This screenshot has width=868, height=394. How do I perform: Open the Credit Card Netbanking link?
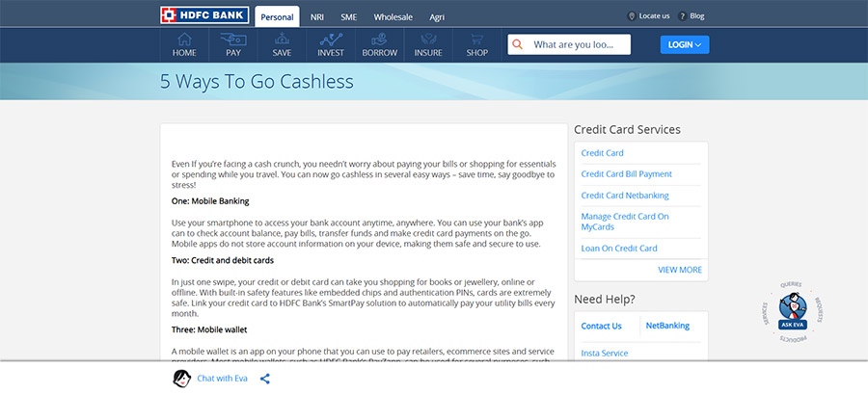pos(625,196)
